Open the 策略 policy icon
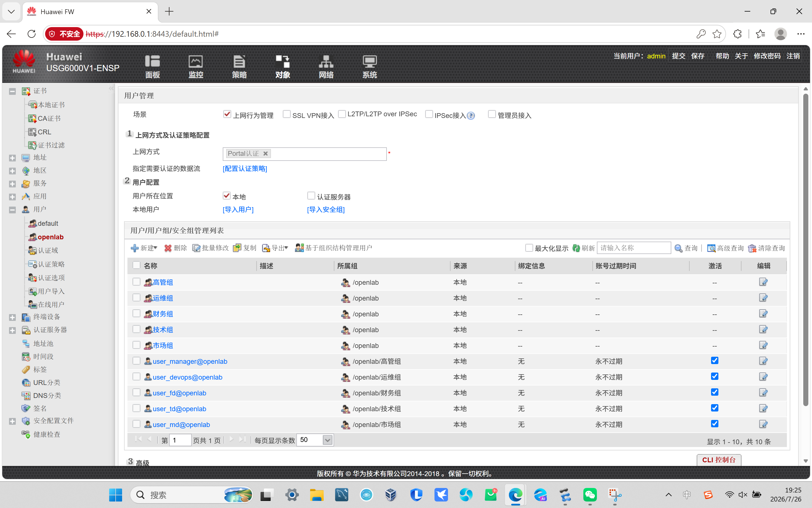The height and width of the screenshot is (508, 812). pyautogui.click(x=239, y=67)
